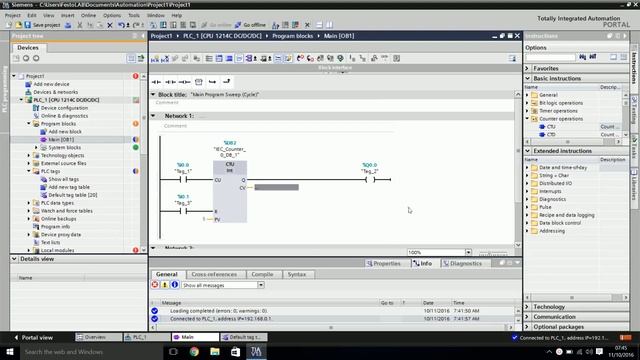
Task: Open the Windows Store taskbar icon
Action: pyautogui.click(x=236, y=351)
